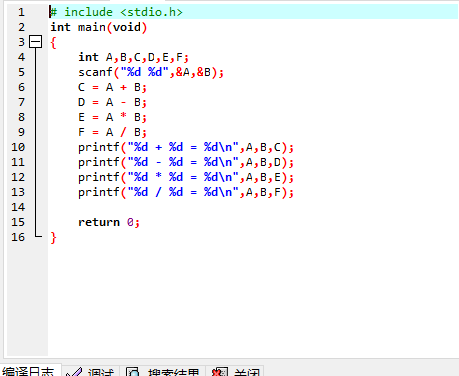
Task: Click line number 9 in the gutter
Action: click(x=21, y=132)
